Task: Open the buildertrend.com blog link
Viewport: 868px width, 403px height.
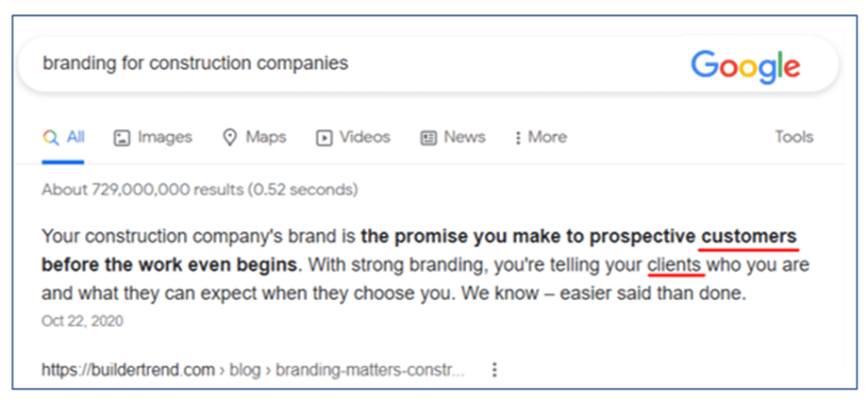Action: point(253,370)
